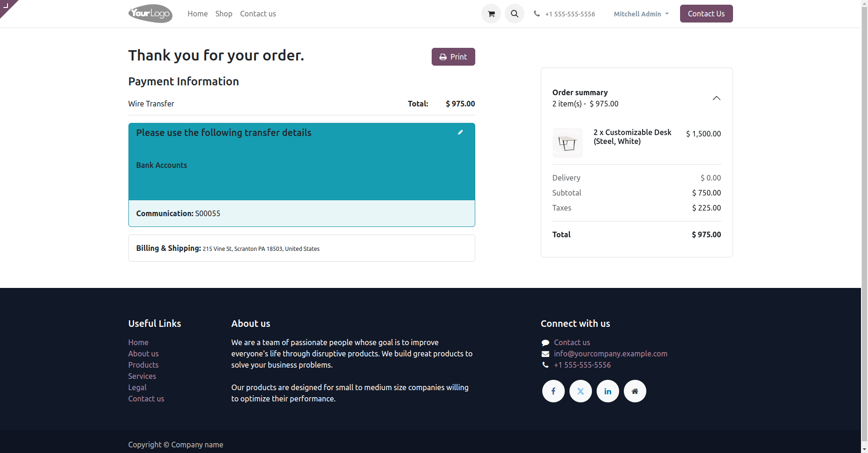This screenshot has height=453, width=868.
Task: Click 'Please use the following transfer details' heading
Action: 224,133
